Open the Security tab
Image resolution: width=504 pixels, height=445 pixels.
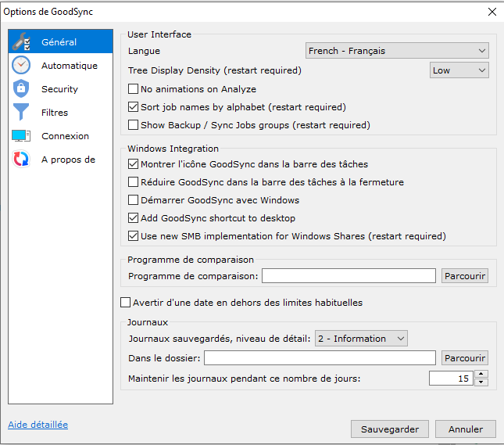pyautogui.click(x=60, y=89)
